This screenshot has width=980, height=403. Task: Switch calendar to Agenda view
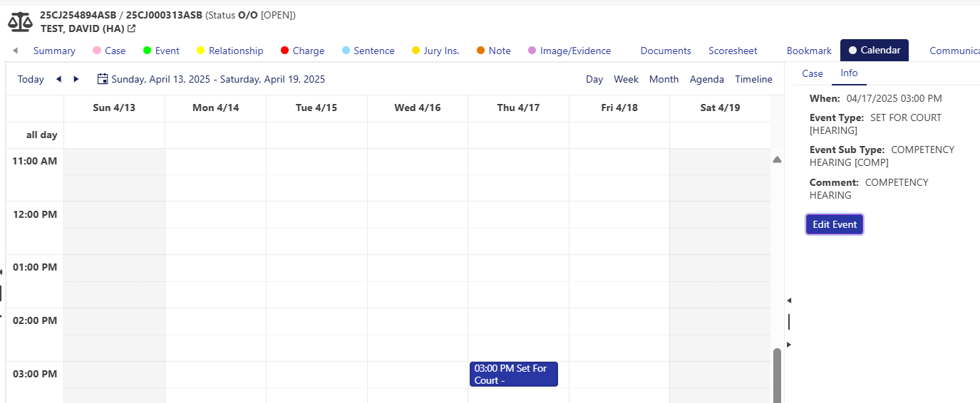[706, 79]
